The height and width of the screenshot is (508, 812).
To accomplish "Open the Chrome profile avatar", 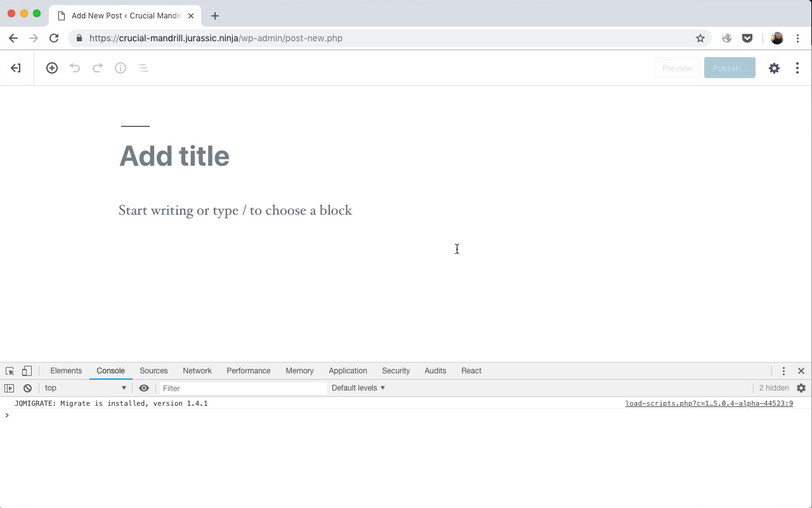I will [x=776, y=38].
